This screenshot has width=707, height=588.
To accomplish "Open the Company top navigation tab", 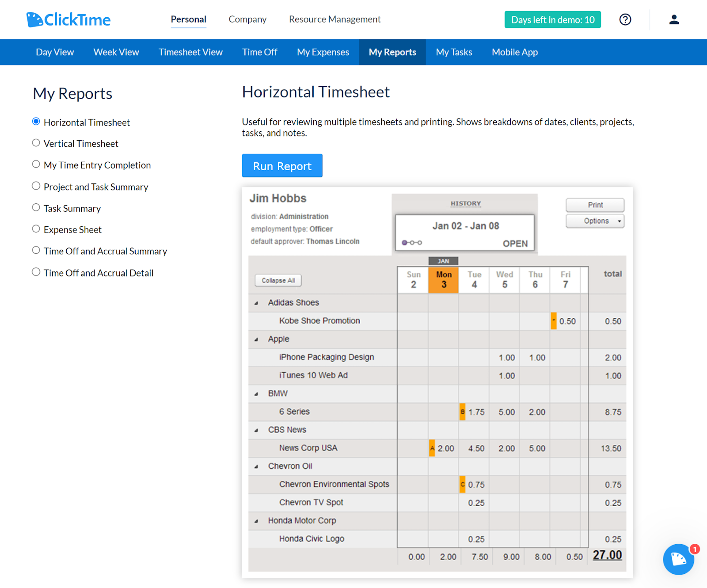I will click(x=247, y=19).
